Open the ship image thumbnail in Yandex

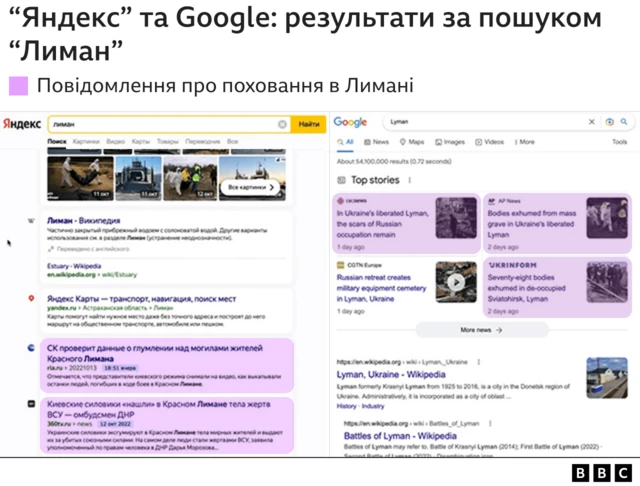click(x=139, y=178)
